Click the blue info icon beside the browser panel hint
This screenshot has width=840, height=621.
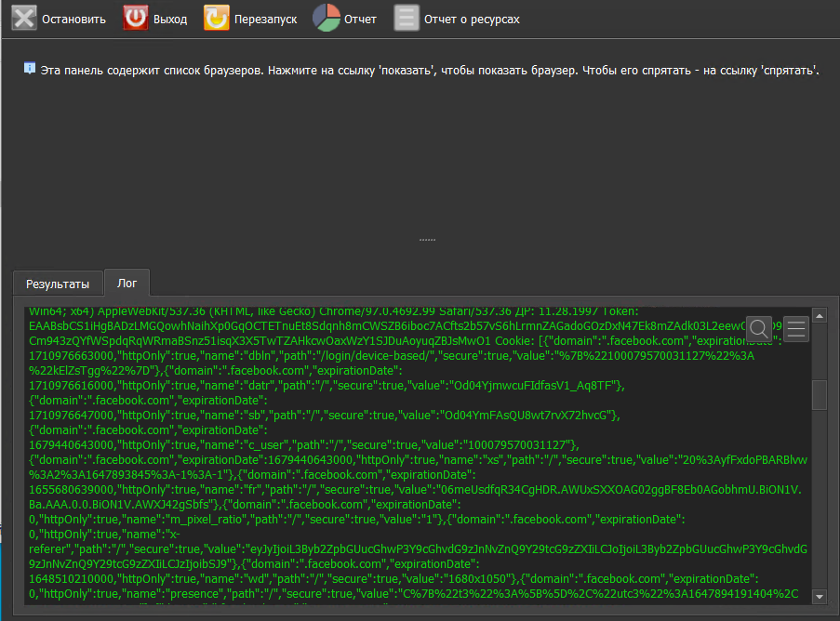pyautogui.click(x=30, y=69)
